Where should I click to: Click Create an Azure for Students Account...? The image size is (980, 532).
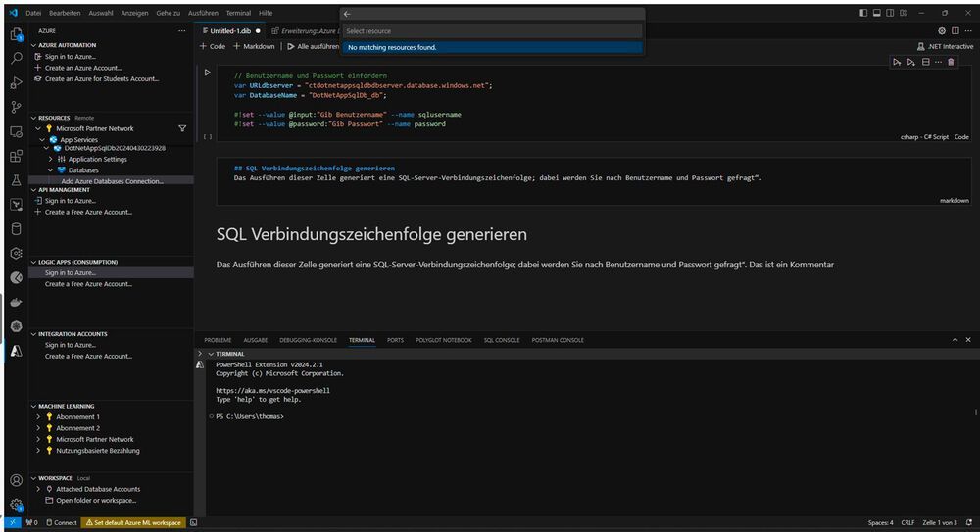tap(101, 78)
